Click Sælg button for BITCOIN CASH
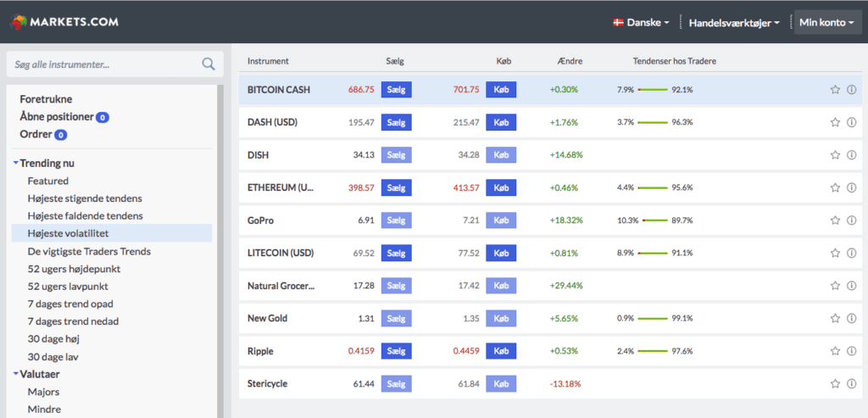This screenshot has width=868, height=418. click(397, 90)
